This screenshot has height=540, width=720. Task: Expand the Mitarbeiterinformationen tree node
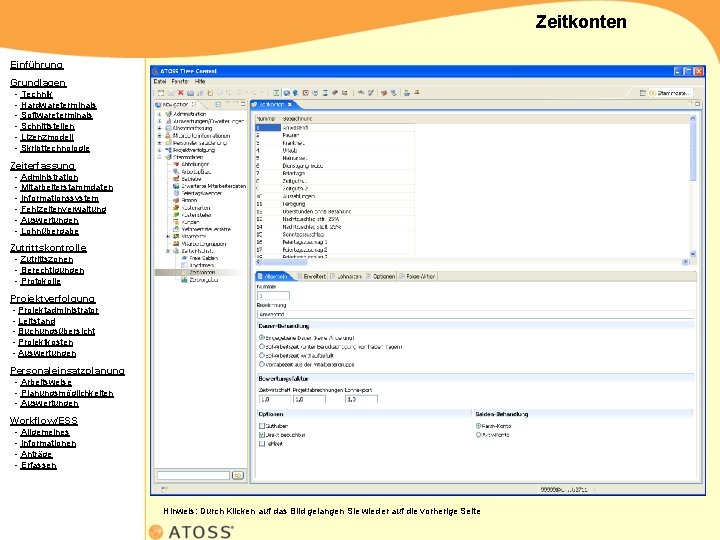[x=159, y=135]
